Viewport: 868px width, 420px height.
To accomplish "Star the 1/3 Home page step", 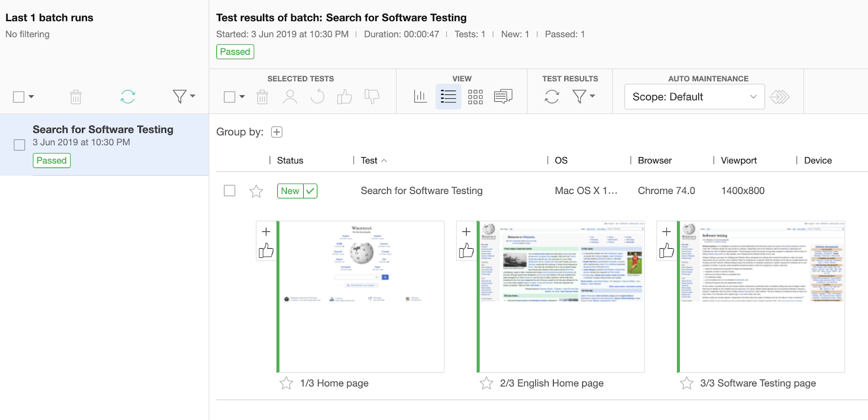I will pyautogui.click(x=286, y=383).
